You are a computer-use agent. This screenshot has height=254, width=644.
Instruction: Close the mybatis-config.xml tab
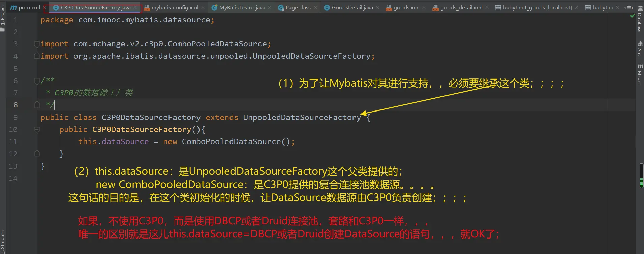click(203, 7)
